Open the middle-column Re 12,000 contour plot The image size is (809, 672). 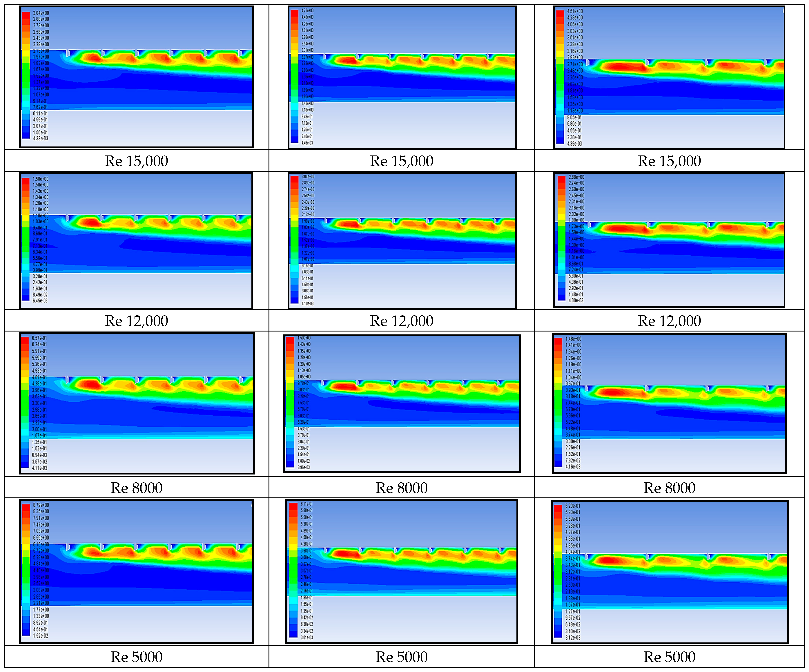click(x=402, y=241)
